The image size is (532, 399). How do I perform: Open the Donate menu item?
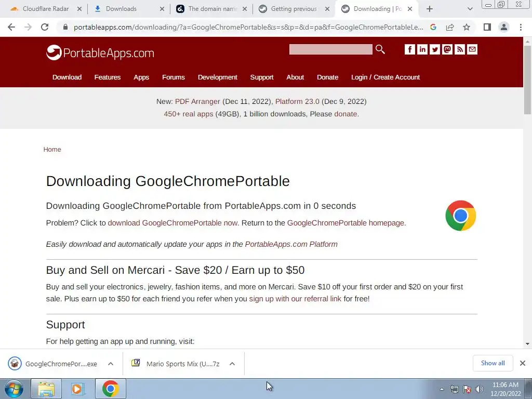pos(327,77)
